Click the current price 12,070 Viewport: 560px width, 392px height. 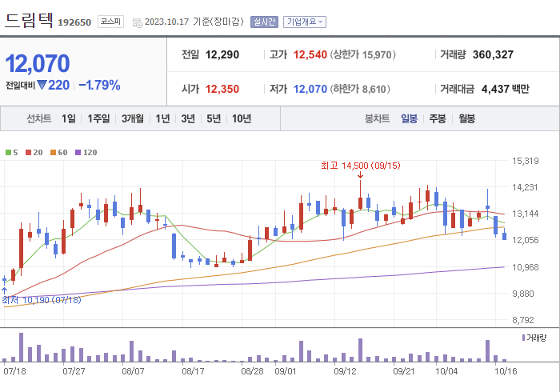click(38, 63)
